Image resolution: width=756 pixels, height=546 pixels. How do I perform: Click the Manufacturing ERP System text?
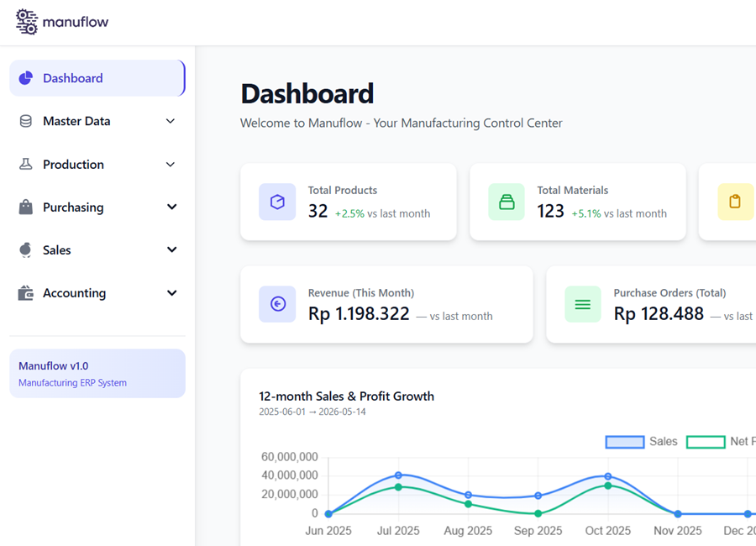pos(73,382)
